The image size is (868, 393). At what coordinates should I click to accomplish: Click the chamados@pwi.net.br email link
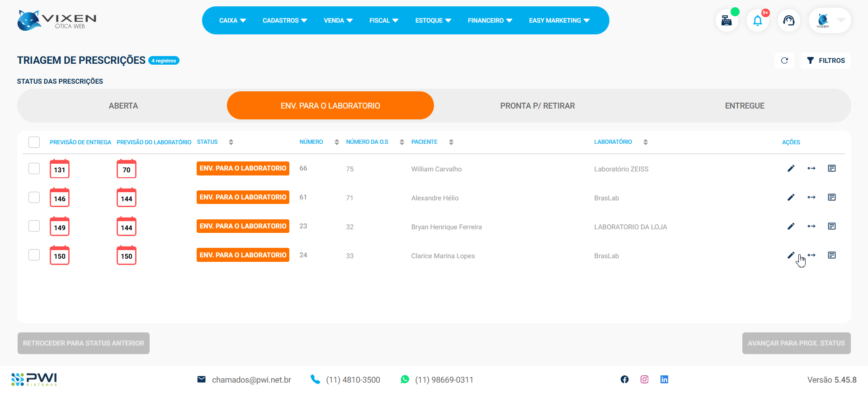251,380
